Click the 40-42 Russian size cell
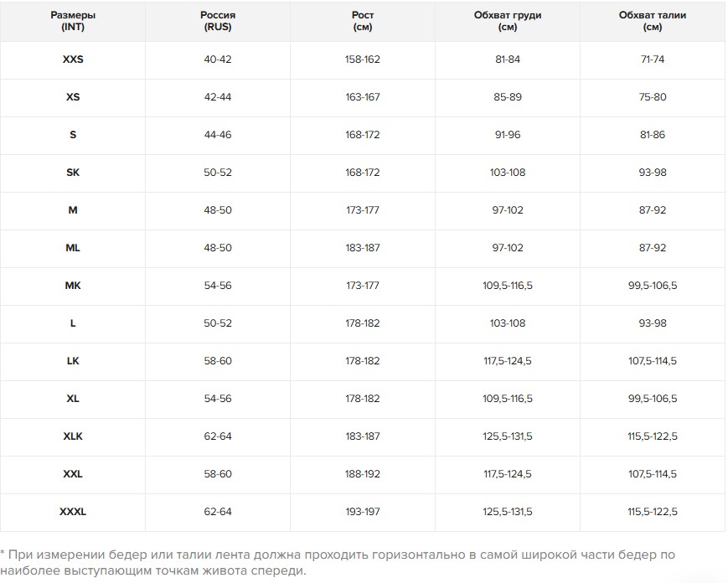This screenshot has width=728, height=583. coord(218,59)
